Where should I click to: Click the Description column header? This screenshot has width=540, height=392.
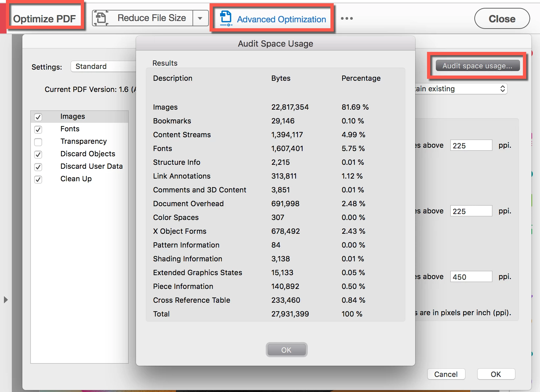pyautogui.click(x=173, y=78)
